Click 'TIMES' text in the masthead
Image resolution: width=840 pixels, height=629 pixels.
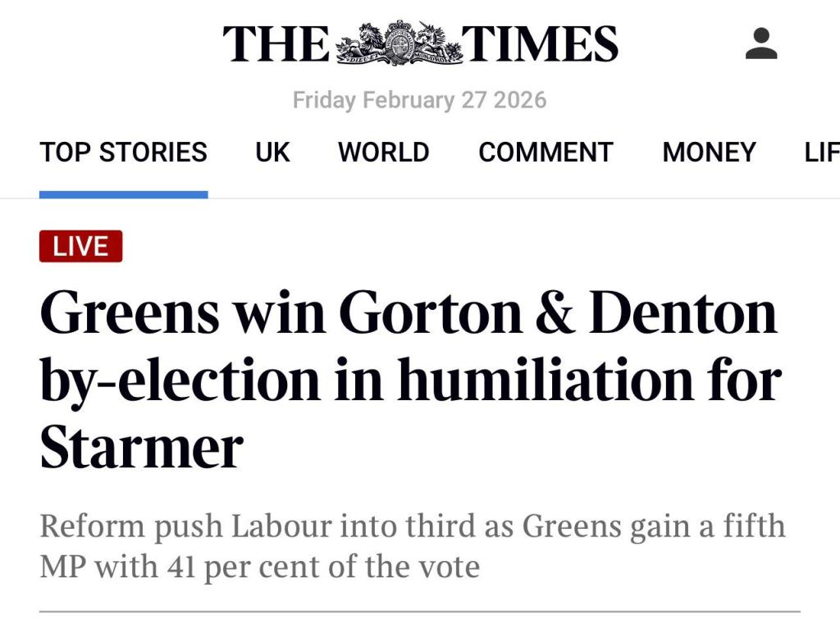pos(541,45)
